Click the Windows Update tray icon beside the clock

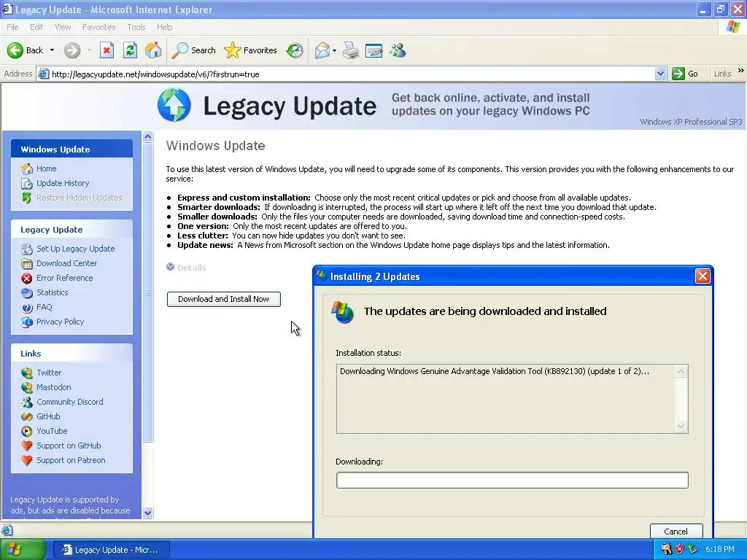(692, 550)
